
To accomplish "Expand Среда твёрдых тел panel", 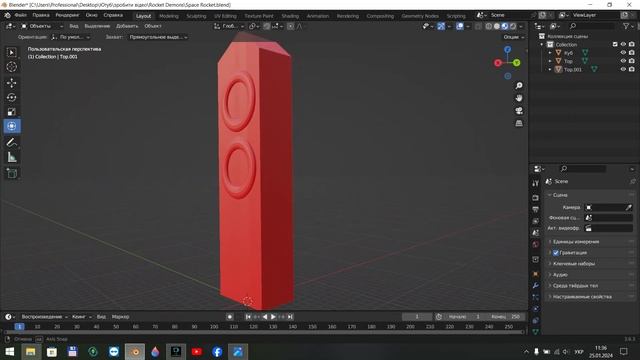I will (x=591, y=286).
